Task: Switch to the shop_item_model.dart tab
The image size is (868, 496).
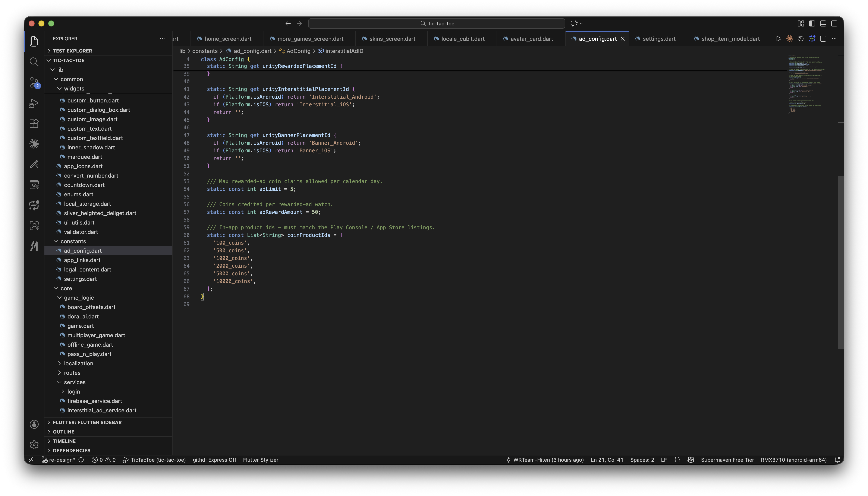Action: coord(730,39)
